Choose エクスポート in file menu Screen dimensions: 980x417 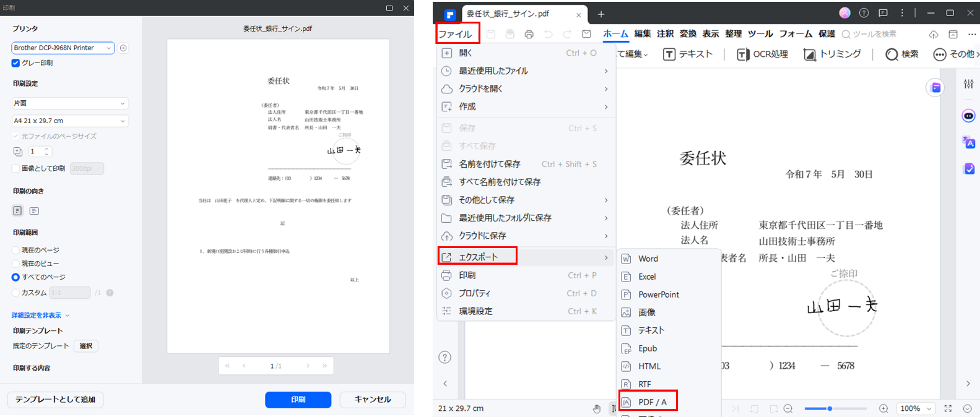[x=526, y=257]
